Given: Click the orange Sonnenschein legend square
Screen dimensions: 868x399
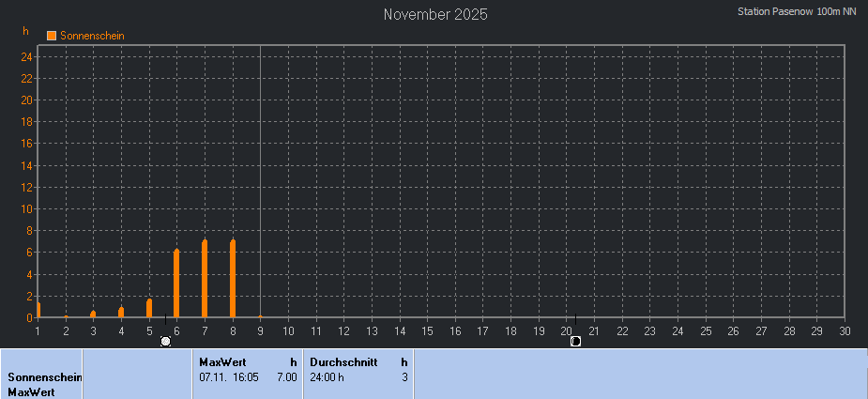Looking at the screenshot, I should point(52,36).
